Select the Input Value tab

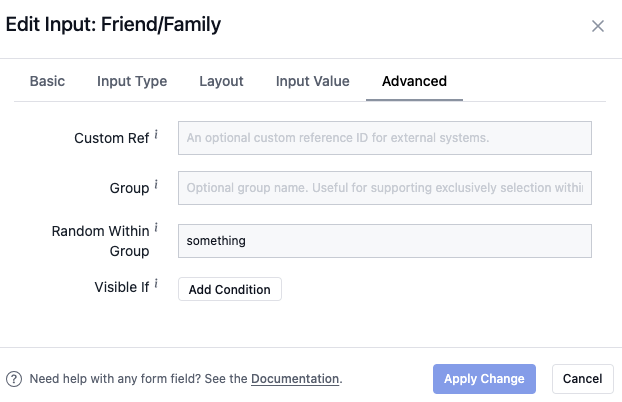(313, 81)
